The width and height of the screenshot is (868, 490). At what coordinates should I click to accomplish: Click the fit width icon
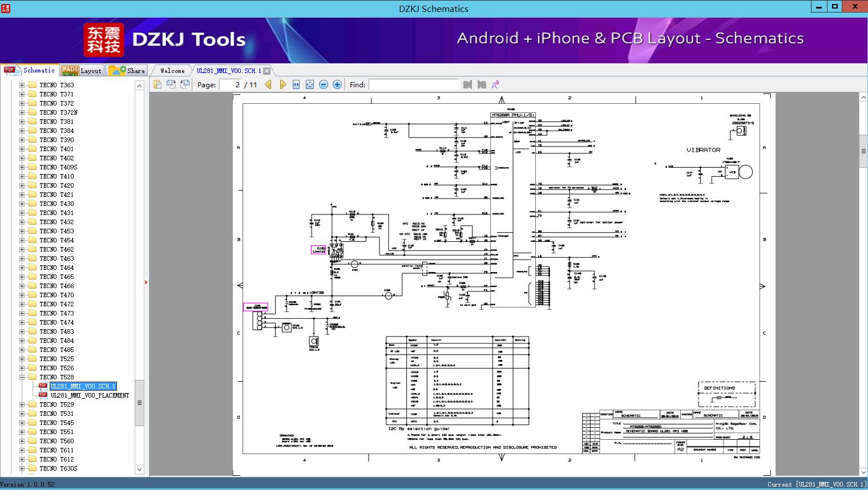296,84
